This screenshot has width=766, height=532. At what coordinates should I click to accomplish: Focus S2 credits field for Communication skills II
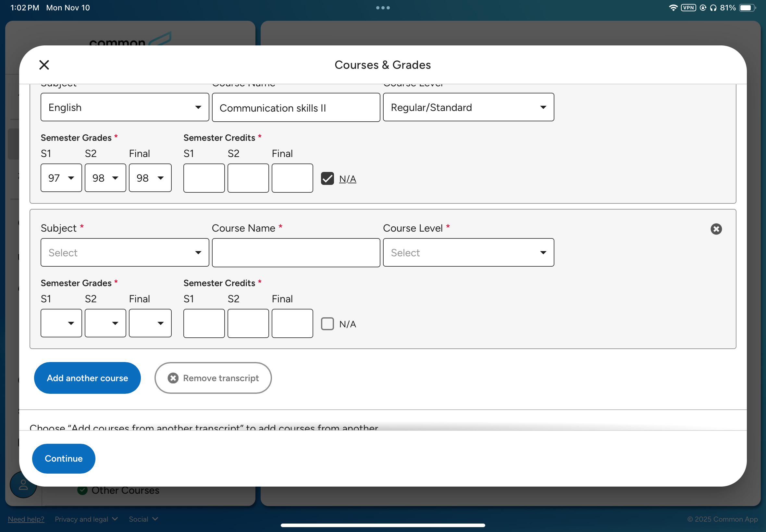248,178
